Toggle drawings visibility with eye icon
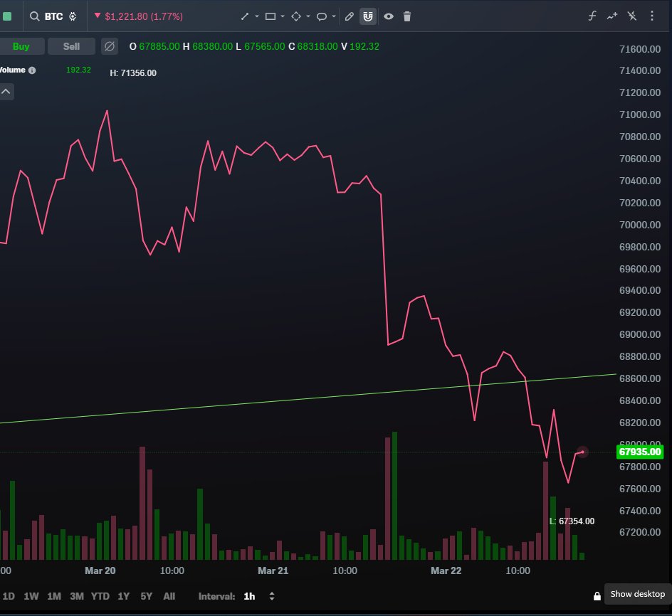The image size is (672, 616). (389, 16)
